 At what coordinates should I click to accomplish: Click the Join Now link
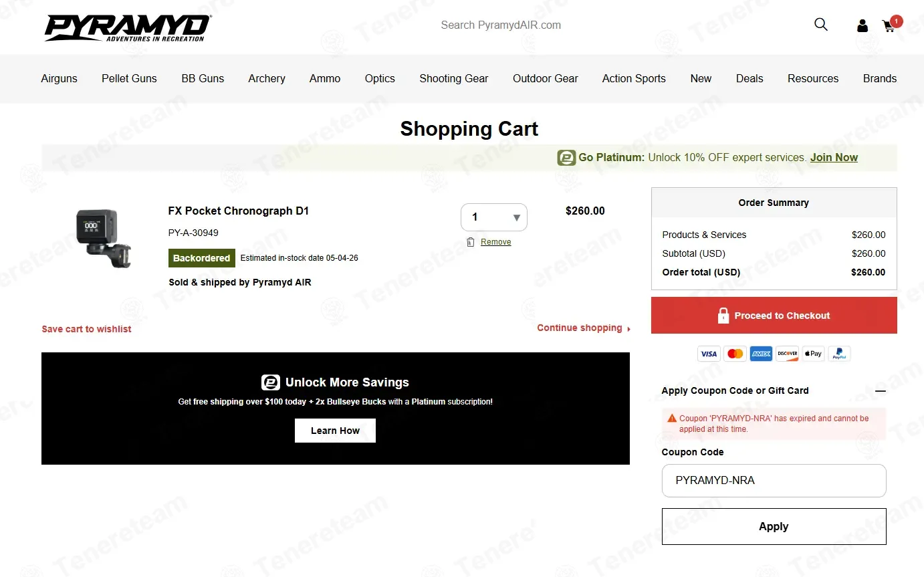click(834, 158)
